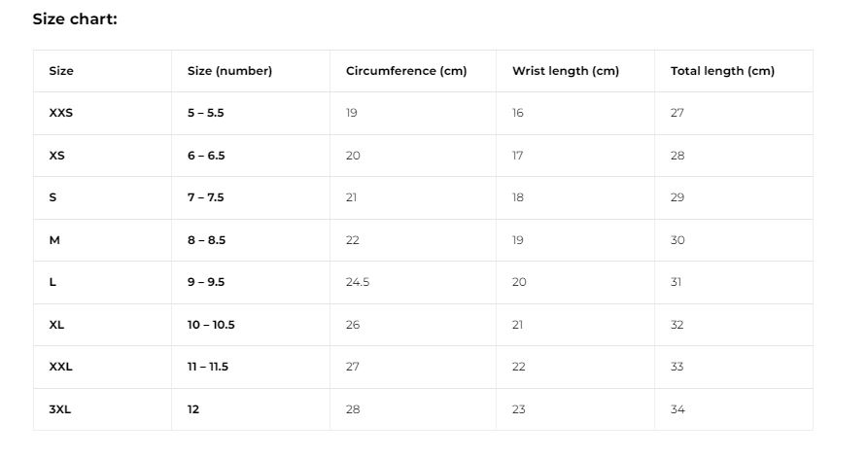Image resolution: width=868 pixels, height=459 pixels.
Task: Select the 'Size (number)' column header
Action: (229, 71)
